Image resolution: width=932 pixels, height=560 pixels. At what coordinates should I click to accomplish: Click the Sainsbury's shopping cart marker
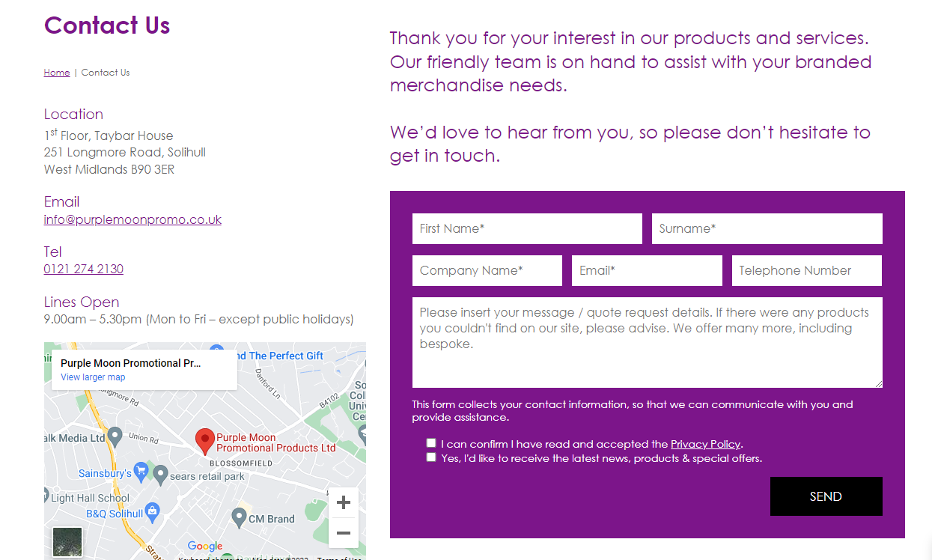(141, 472)
